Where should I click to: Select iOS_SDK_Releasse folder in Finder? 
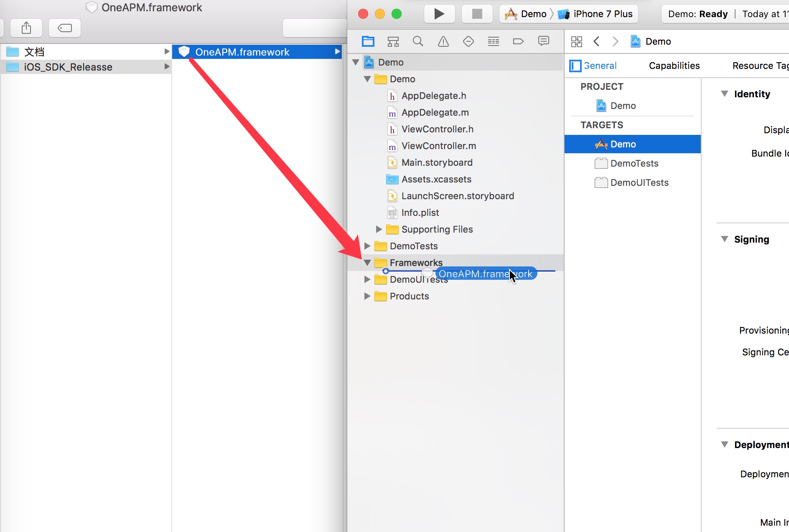tap(86, 67)
